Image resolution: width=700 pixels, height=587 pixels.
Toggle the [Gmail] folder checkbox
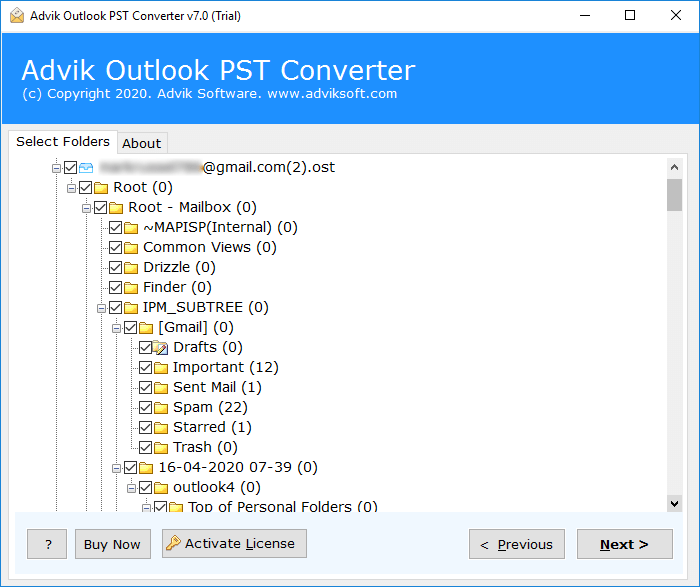[x=130, y=328]
